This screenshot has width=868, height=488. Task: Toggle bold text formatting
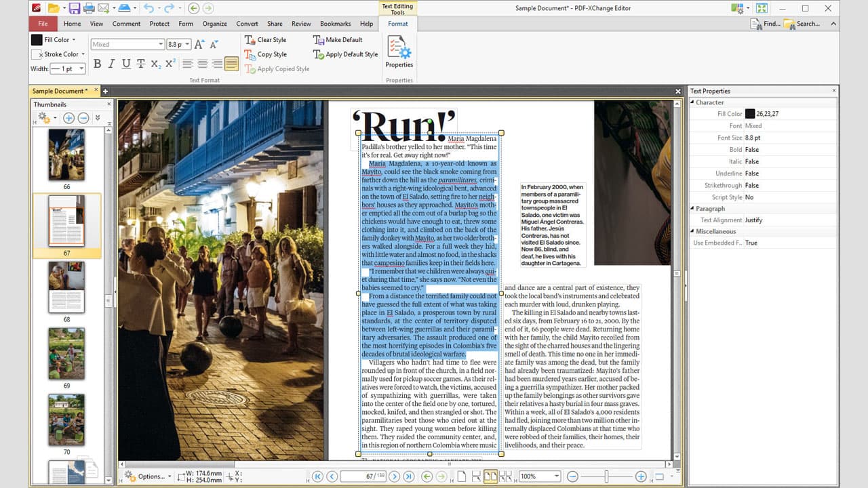[x=97, y=64]
